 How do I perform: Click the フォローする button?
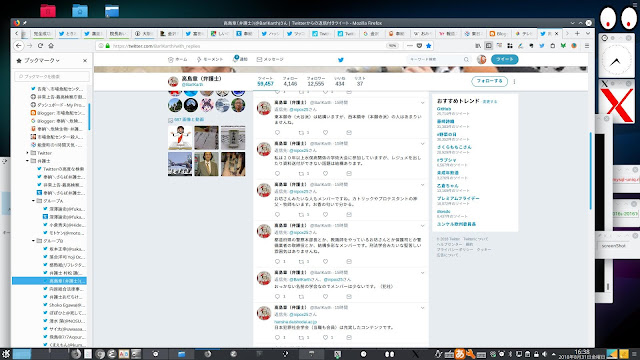tap(489, 81)
